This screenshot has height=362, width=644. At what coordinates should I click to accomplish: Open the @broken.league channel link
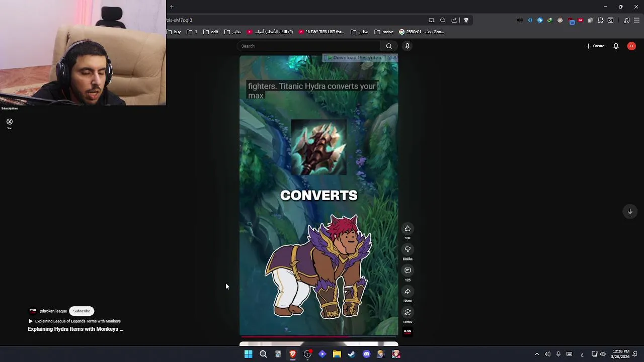point(53,311)
